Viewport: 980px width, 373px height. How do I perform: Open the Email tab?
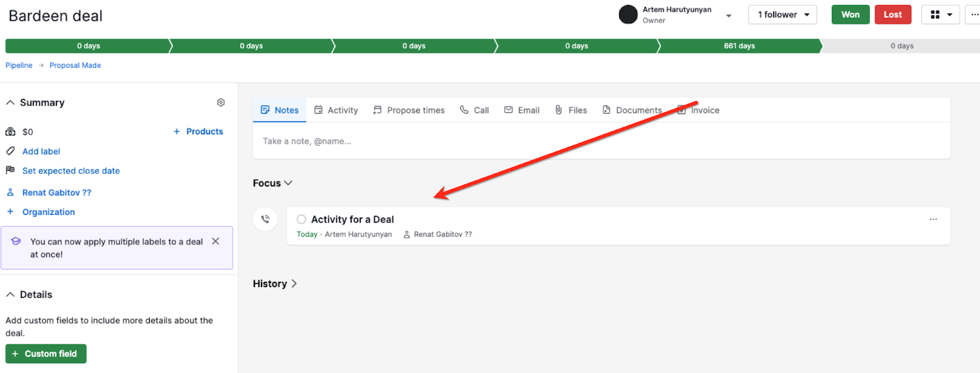tap(522, 110)
